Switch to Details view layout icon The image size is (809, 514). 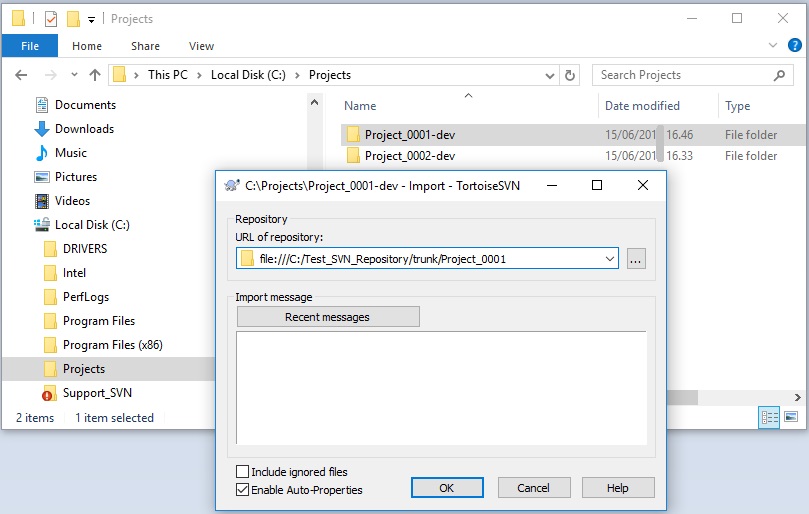tap(769, 417)
